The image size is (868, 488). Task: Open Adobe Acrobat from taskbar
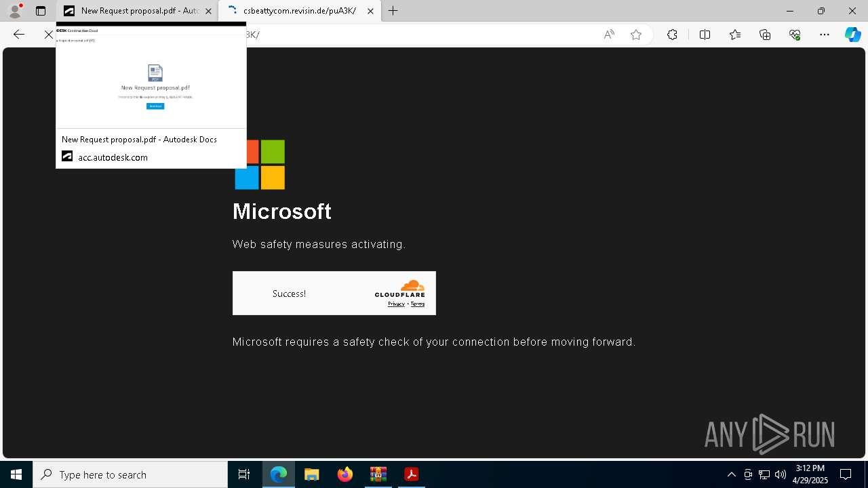coord(411,474)
